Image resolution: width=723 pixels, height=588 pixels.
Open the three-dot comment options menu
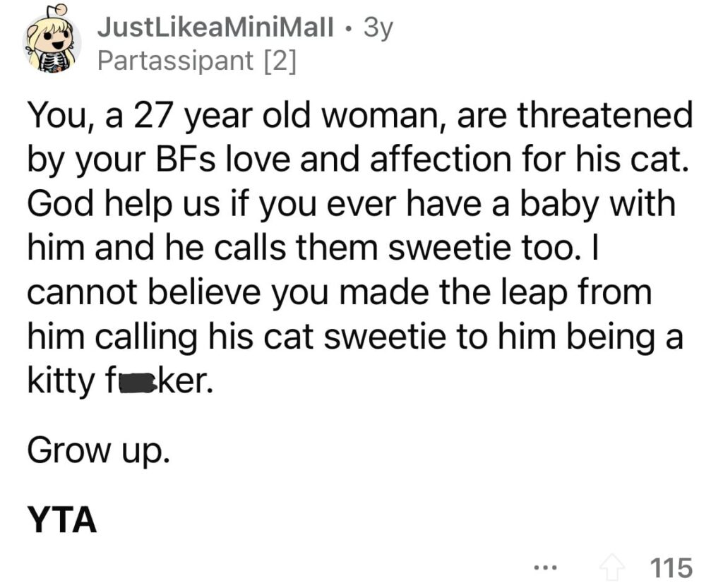[x=546, y=567]
